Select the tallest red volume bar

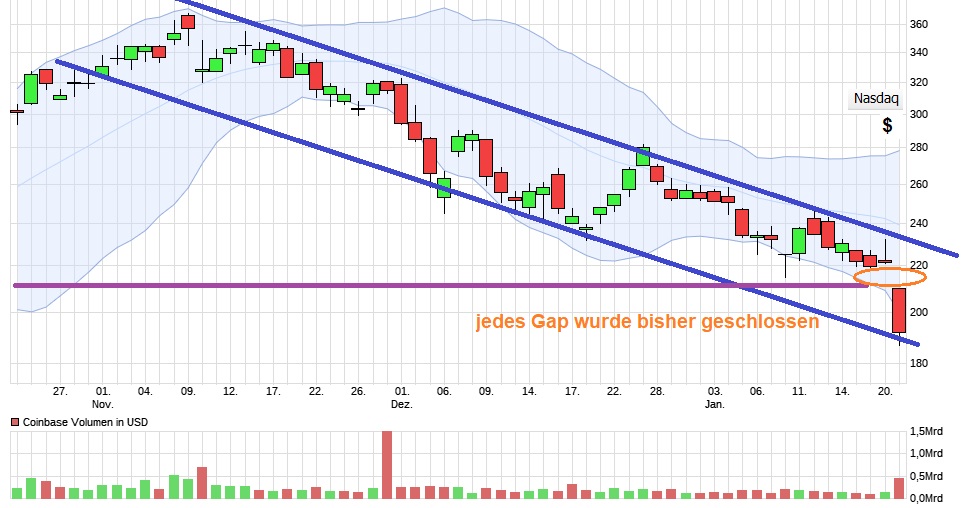click(x=387, y=464)
